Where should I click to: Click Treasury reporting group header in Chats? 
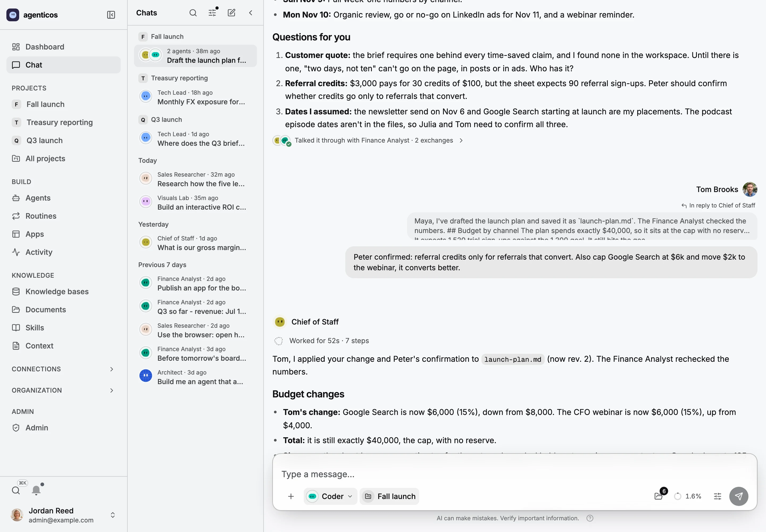pos(173,78)
